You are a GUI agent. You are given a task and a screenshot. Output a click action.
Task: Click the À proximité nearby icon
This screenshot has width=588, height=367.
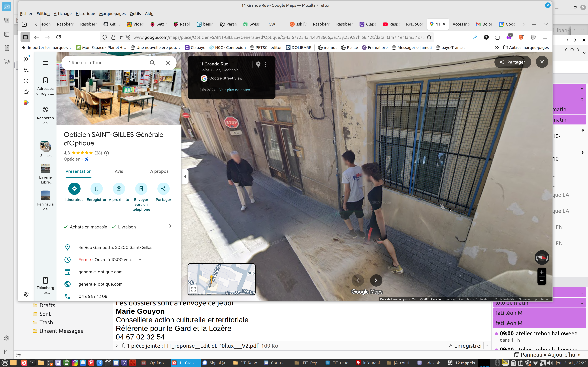[x=119, y=189]
